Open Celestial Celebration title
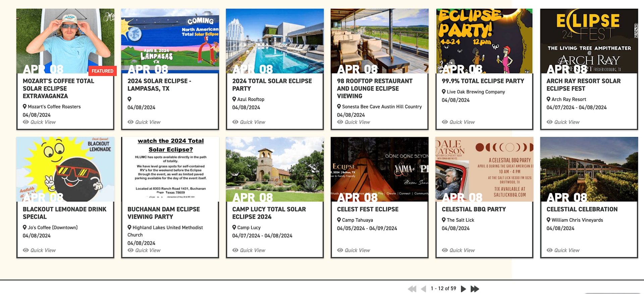The image size is (644, 294). pyautogui.click(x=582, y=209)
